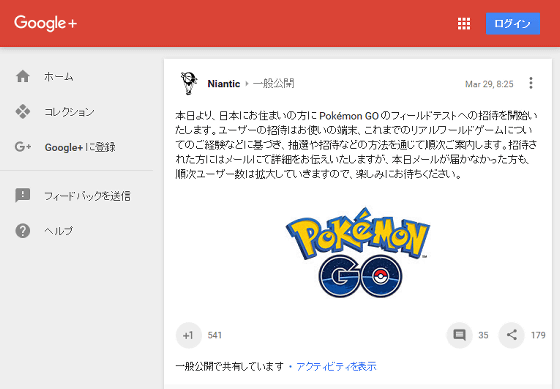Open the アクティビティを表示 link
Viewport: 560px width, 389px height.
pyautogui.click(x=336, y=366)
